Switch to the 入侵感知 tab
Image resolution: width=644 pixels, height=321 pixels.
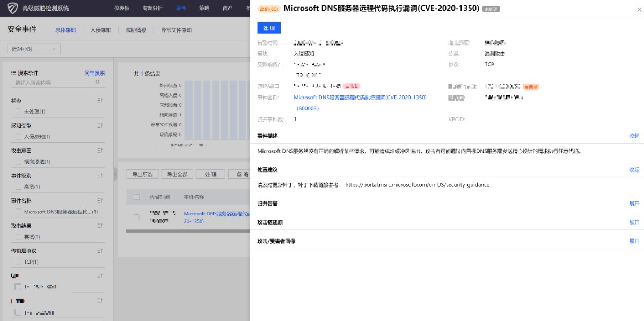pos(101,30)
